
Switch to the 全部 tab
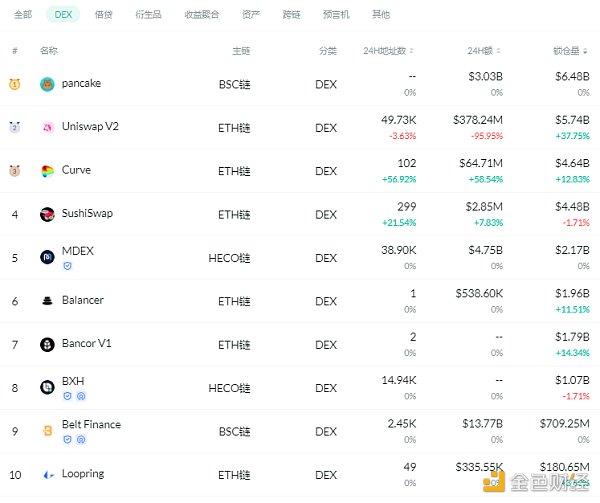tap(23, 15)
